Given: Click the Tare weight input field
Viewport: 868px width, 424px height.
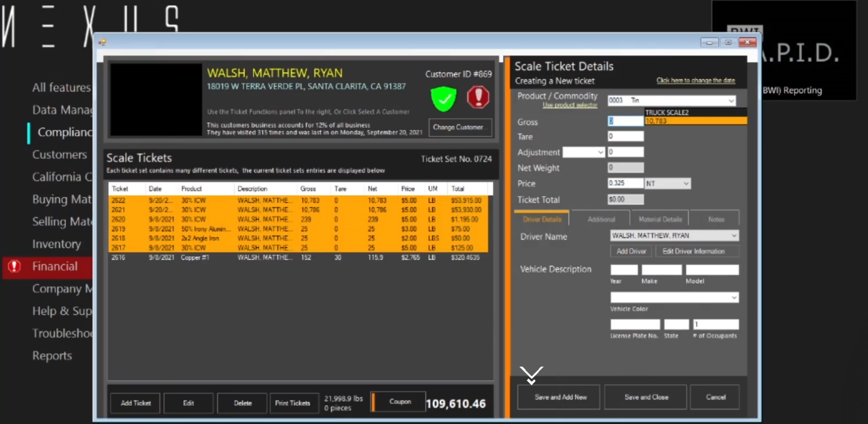Looking at the screenshot, I should click(625, 137).
